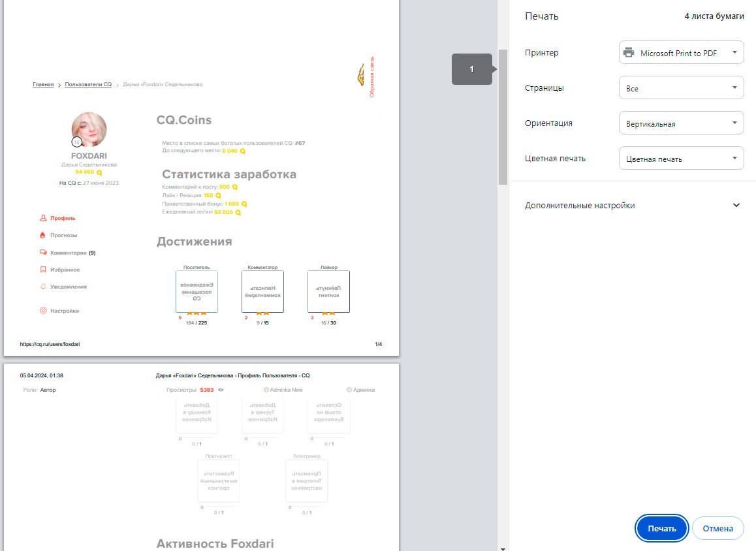Click the Посетитель achievement badge card

click(x=197, y=291)
